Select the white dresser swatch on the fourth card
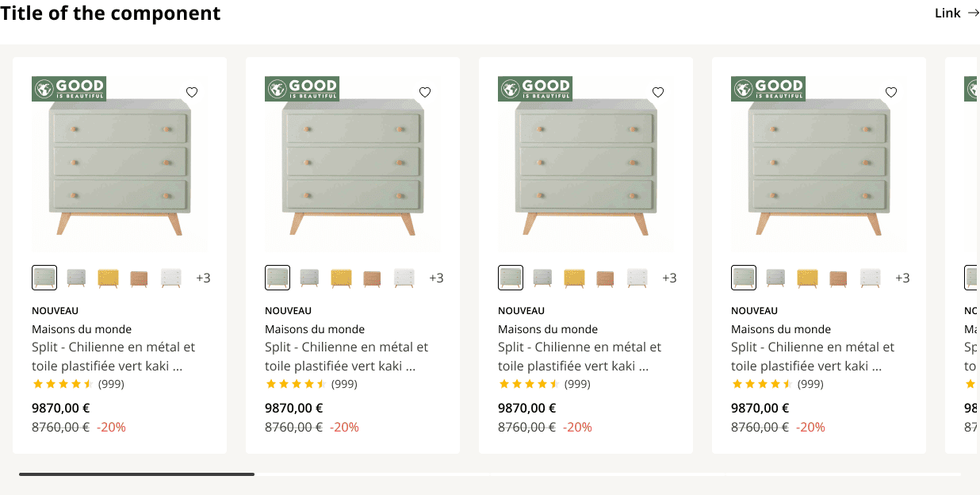Image resolution: width=980 pixels, height=495 pixels. click(871, 278)
